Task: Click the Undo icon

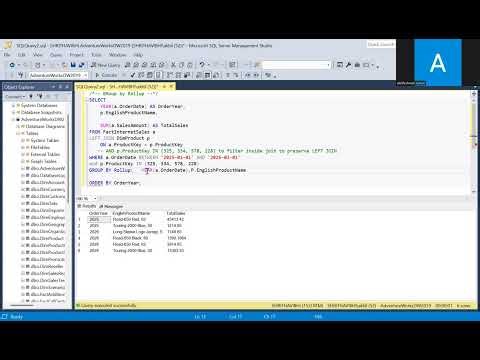Action: (x=202, y=65)
